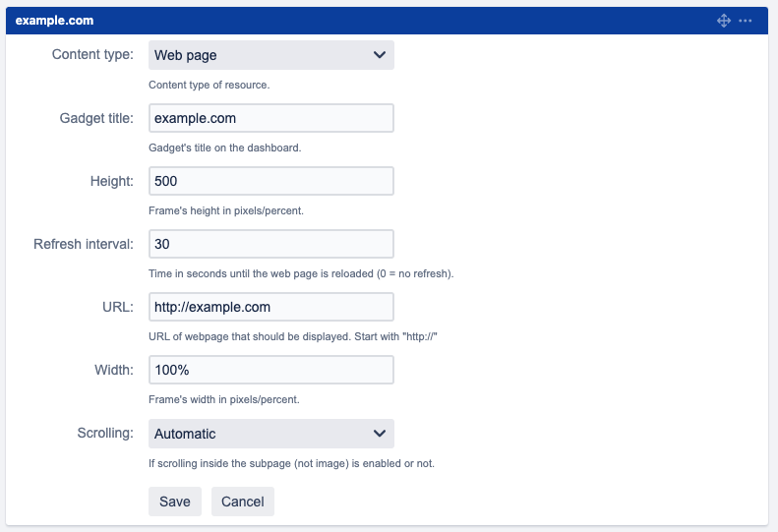Focus the Width field showing 100%

point(270,370)
